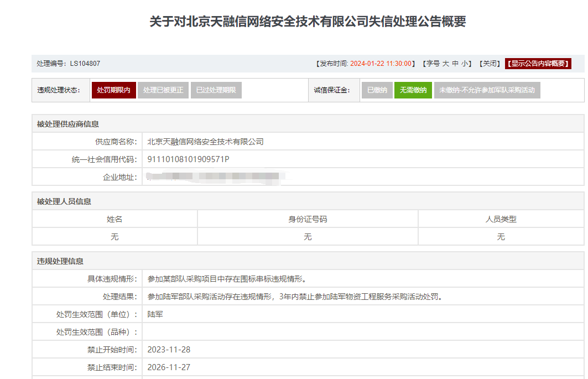
Task: Click the 供应商名称 label
Action: point(116,142)
